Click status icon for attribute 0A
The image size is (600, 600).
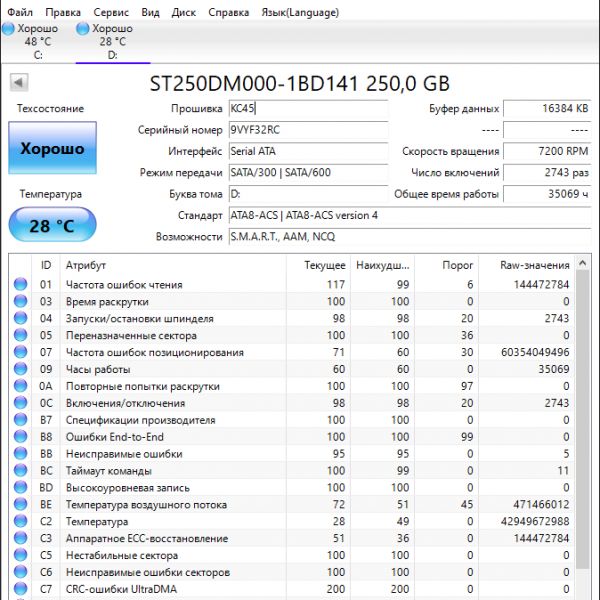point(20,386)
